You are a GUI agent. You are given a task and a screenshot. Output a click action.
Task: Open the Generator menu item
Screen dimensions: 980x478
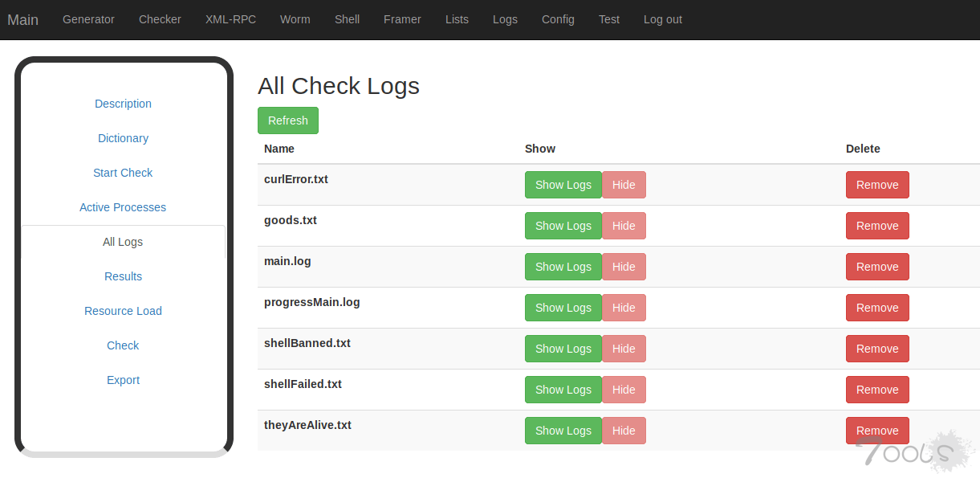point(88,19)
